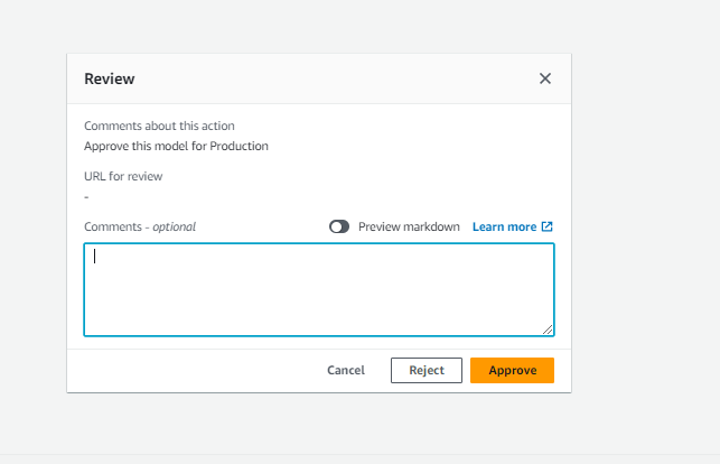Toggle the Preview markdown switch
Image resolution: width=720 pixels, height=464 pixels.
[x=339, y=227]
